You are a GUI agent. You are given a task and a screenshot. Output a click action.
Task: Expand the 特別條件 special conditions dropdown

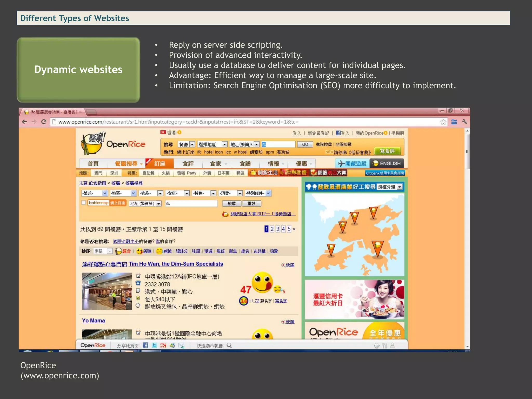coord(258,193)
